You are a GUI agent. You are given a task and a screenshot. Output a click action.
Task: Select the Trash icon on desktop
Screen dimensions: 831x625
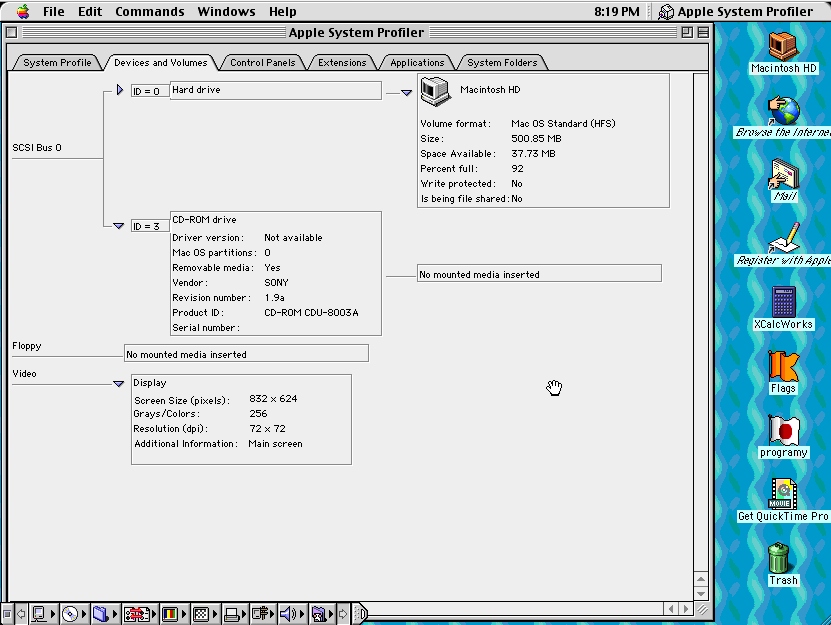pyautogui.click(x=779, y=557)
